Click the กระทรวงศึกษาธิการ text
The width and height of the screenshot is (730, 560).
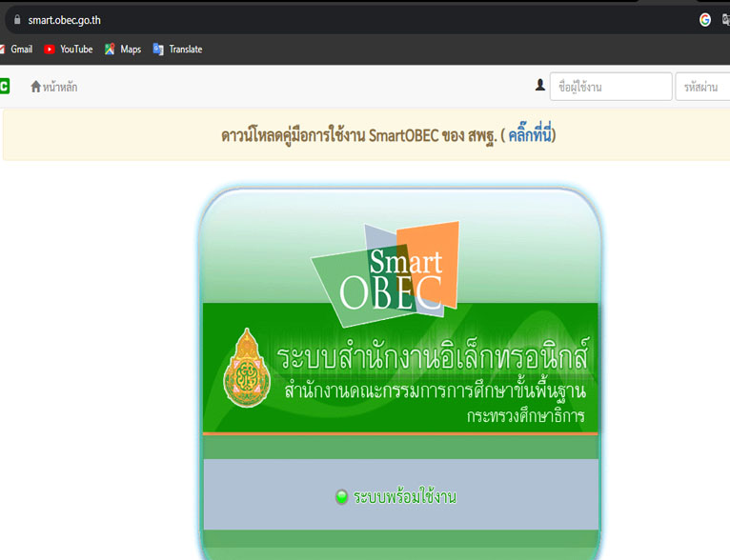click(x=526, y=416)
